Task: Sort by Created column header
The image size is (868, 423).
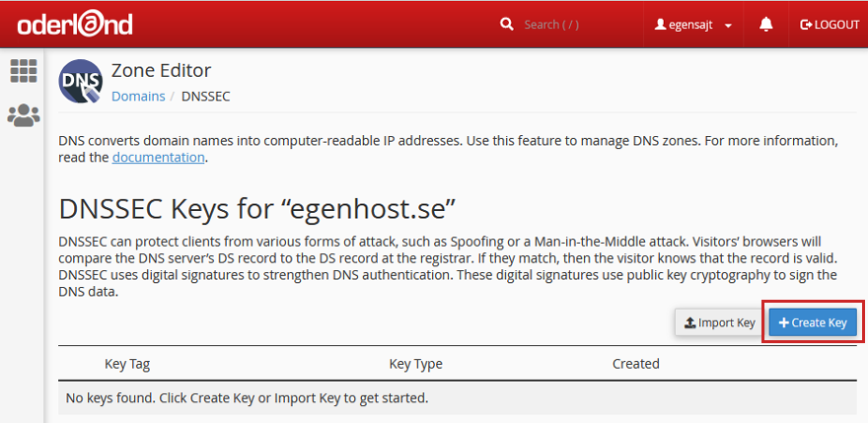Action: click(636, 364)
